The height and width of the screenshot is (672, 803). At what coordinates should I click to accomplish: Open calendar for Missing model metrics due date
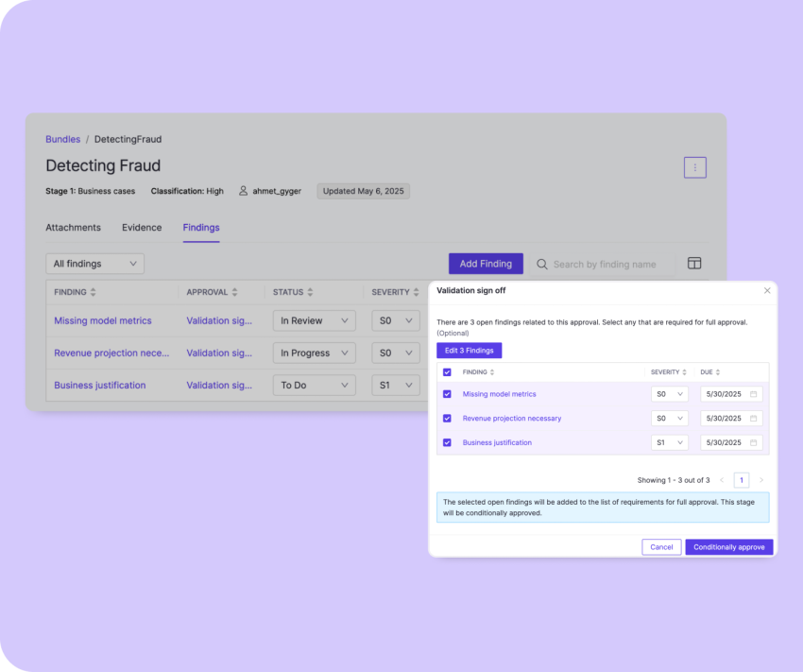753,394
